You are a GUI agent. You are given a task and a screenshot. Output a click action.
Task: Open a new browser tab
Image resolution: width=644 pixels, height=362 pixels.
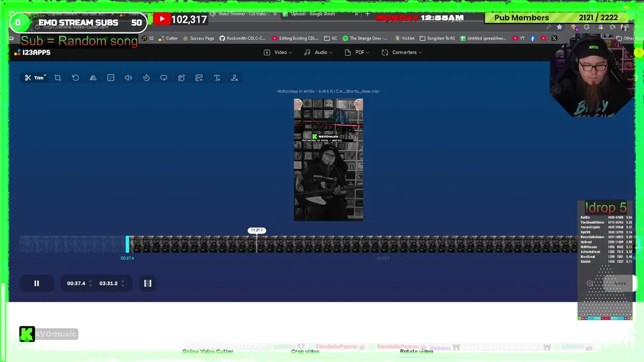click(367, 14)
